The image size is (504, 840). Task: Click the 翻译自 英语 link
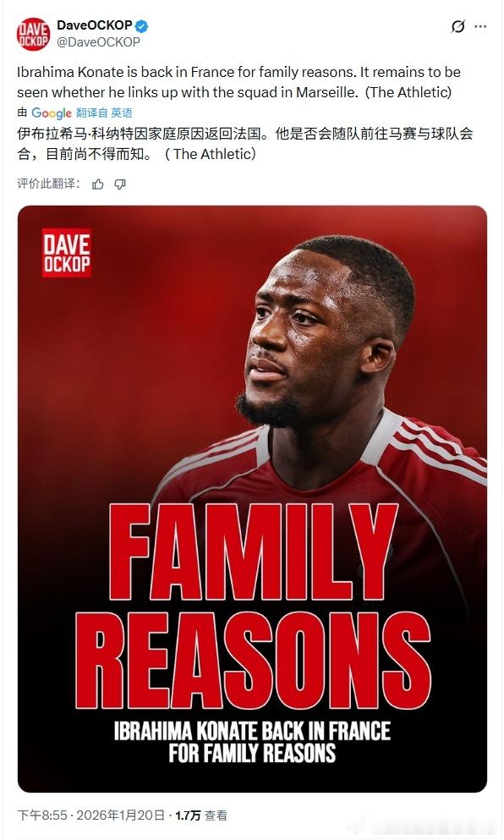point(104,113)
